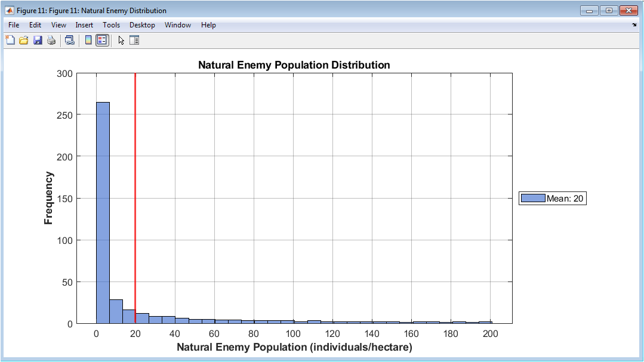Viewport: 644px width, 362px height.
Task: Create a new figure with toolbar icon
Action: coord(10,40)
